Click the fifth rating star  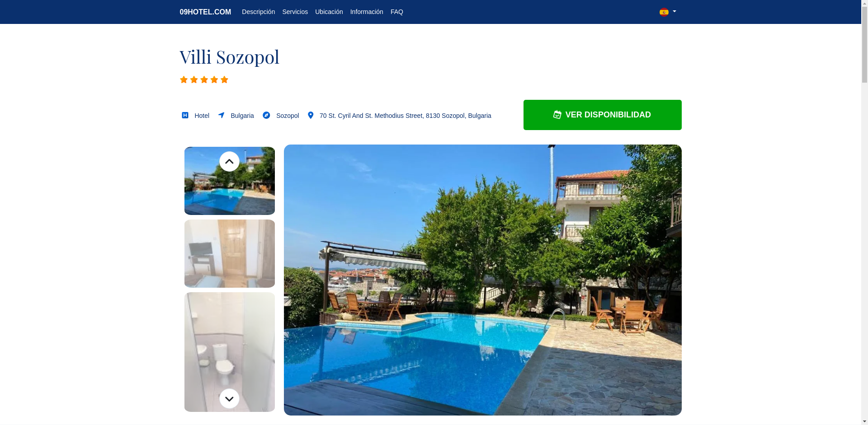[224, 79]
